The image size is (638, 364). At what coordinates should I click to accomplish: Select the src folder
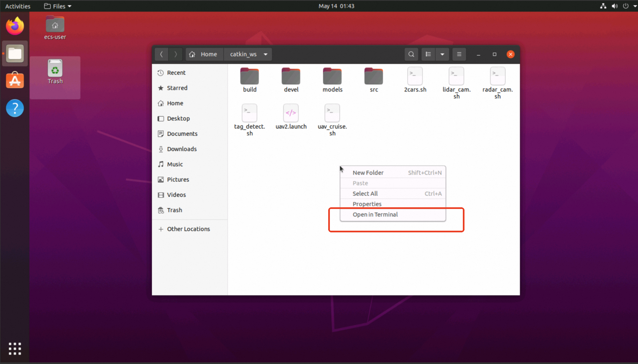tap(374, 80)
